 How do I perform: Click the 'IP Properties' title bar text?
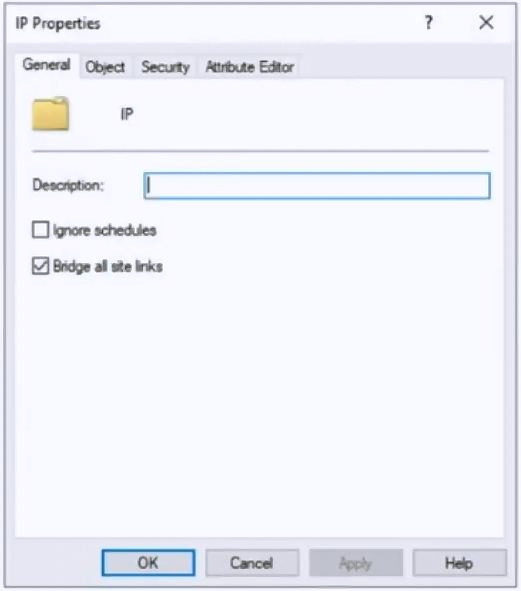58,23
